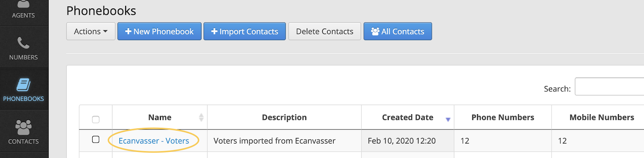Viewport: 644px width, 158px height.
Task: Click the Delete Contacts button
Action: (325, 31)
